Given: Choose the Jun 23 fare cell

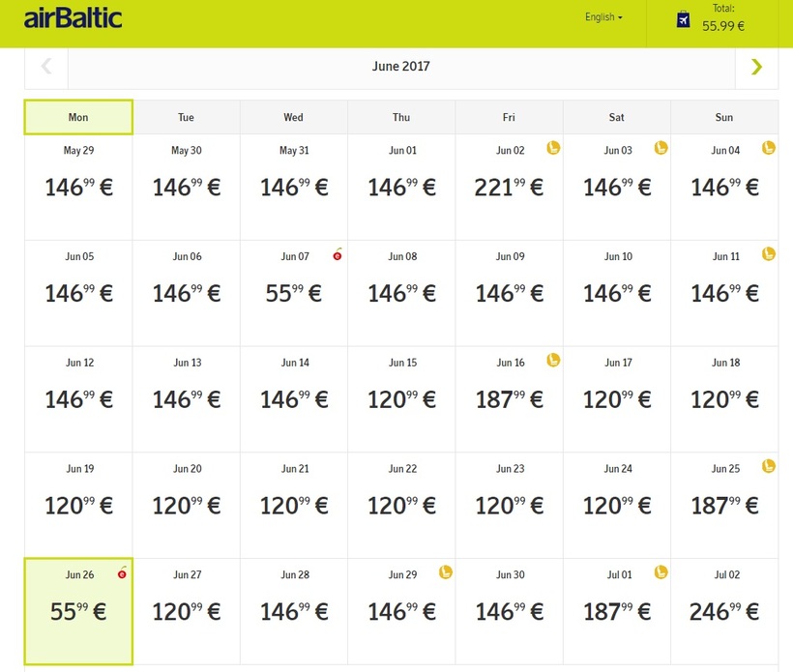Looking at the screenshot, I should (x=510, y=506).
